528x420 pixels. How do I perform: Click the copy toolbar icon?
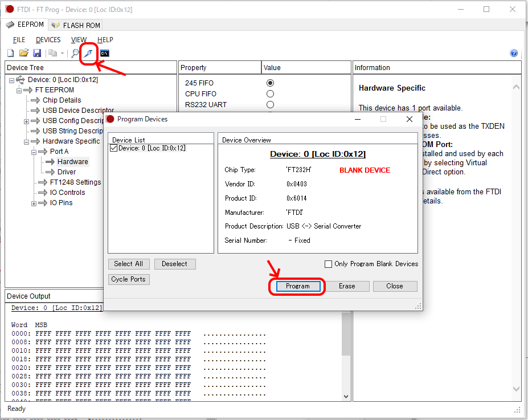point(53,53)
